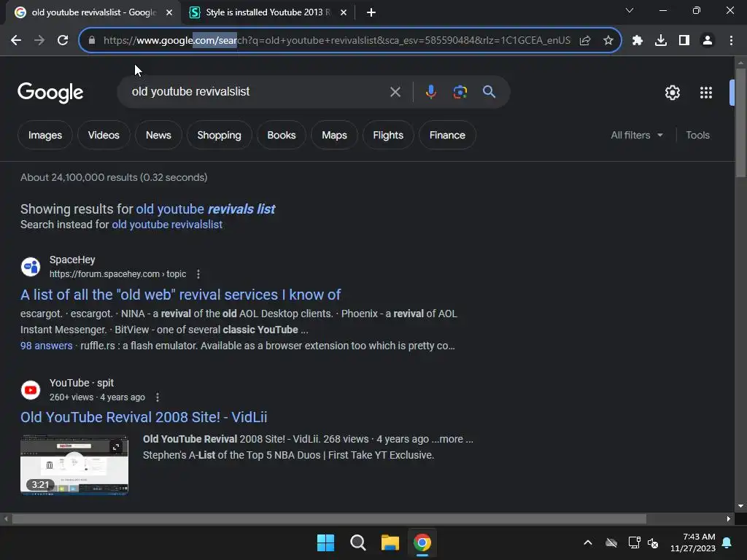Open the Chrome profile avatar

708,41
